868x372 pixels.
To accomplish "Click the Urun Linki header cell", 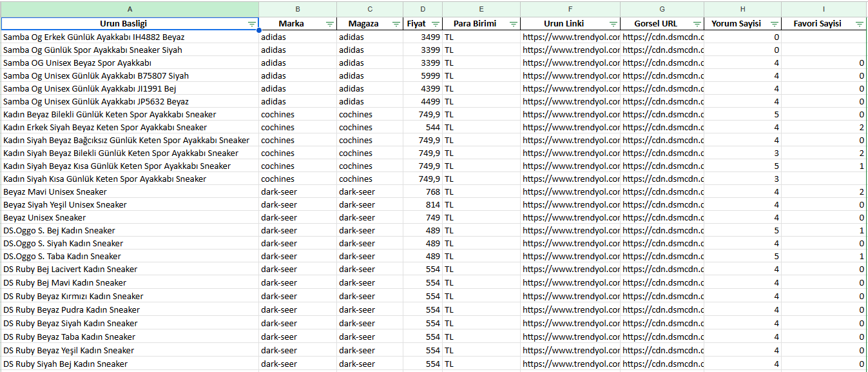I will pos(570,24).
